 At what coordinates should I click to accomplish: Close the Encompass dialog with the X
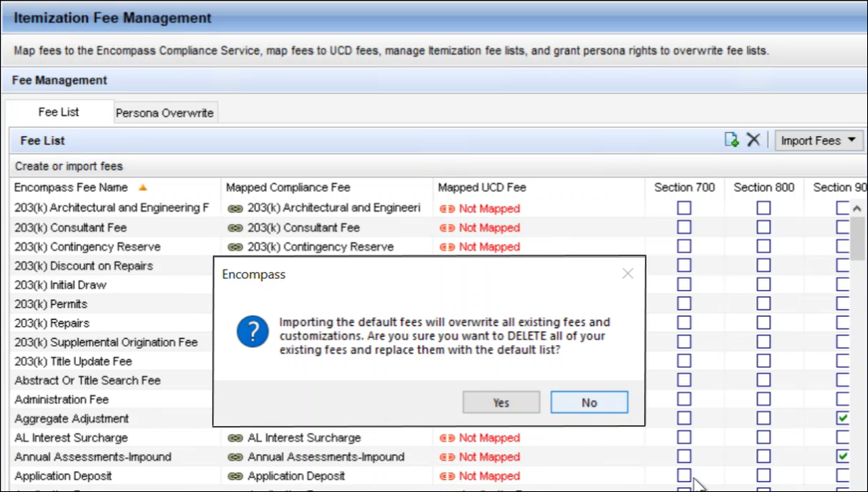(627, 274)
